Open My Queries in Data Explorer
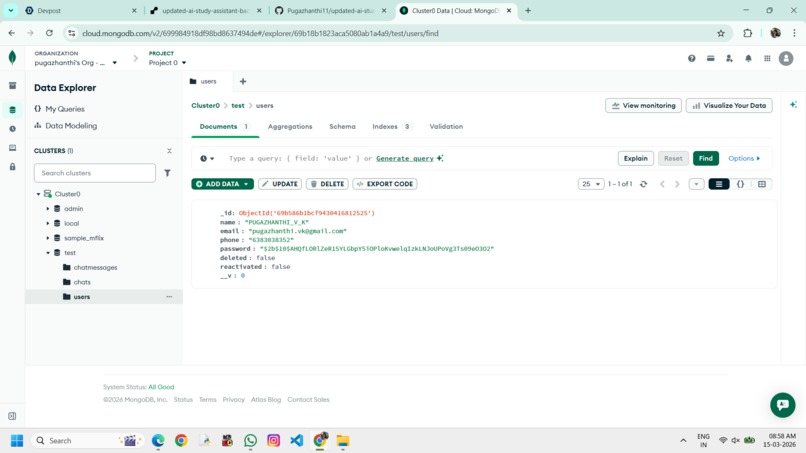The image size is (806, 453). coord(65,109)
